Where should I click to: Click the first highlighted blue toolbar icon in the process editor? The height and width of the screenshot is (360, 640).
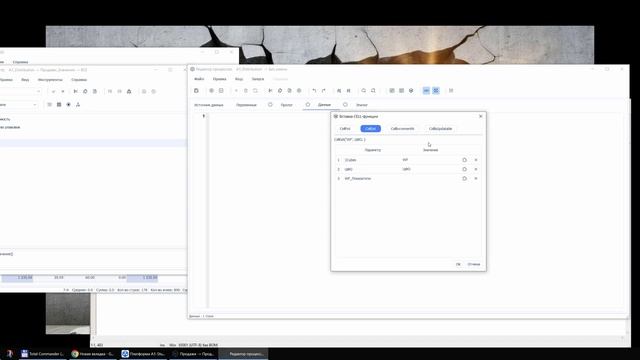tap(426, 91)
